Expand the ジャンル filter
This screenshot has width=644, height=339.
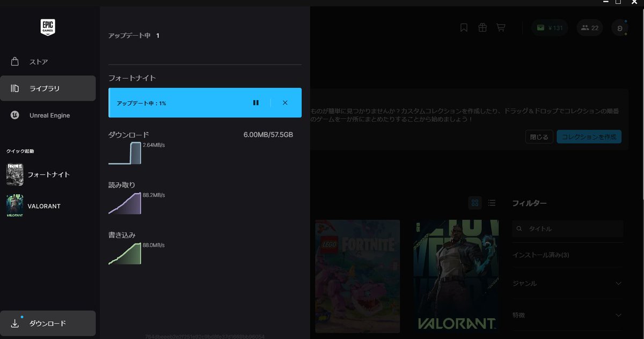point(568,283)
